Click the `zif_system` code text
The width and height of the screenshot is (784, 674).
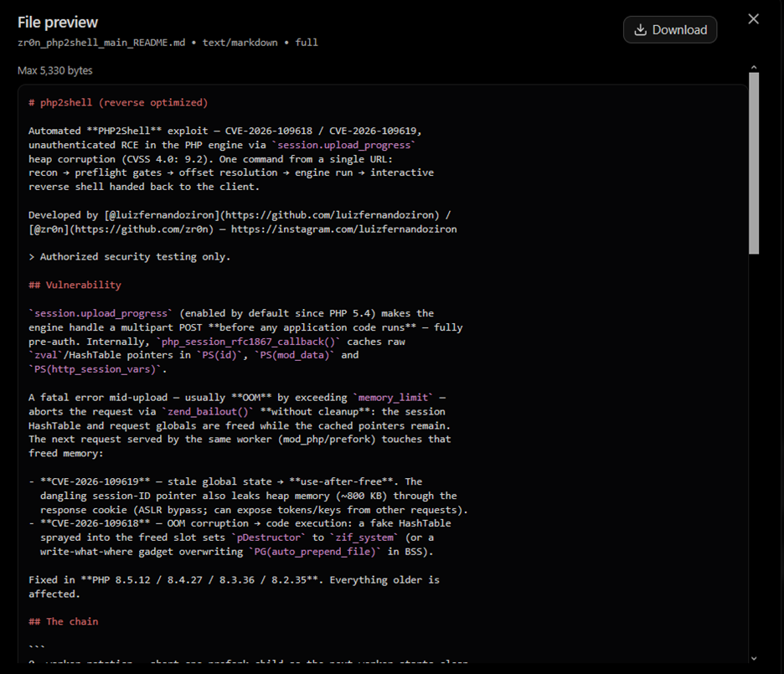pyautogui.click(x=364, y=538)
